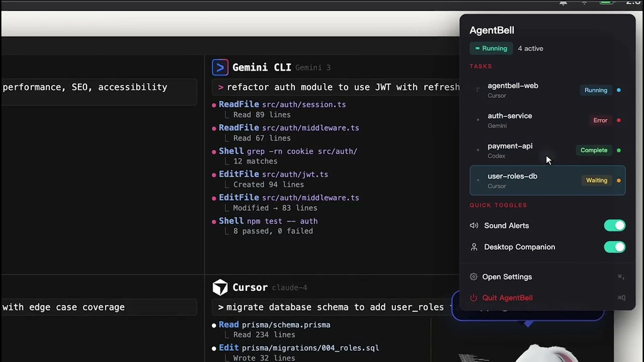Click '12 matches' result line
Image resolution: width=644 pixels, height=362 pixels.
(x=255, y=161)
